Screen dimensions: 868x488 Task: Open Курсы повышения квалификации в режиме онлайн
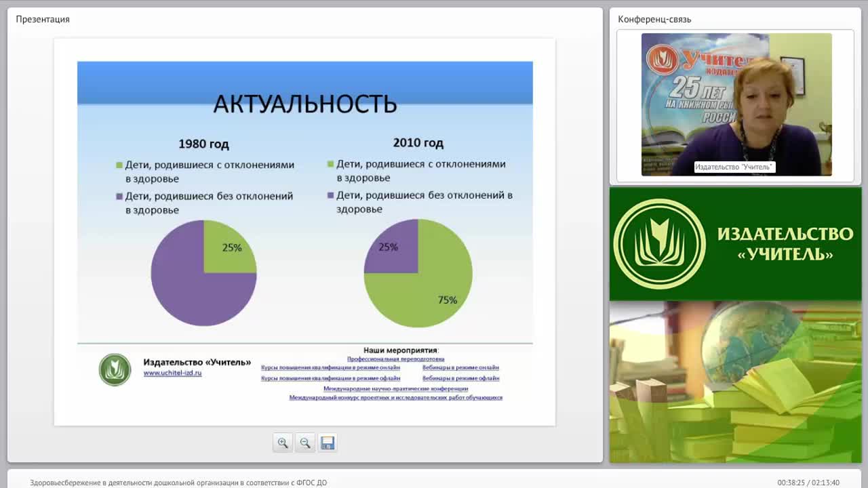point(330,367)
